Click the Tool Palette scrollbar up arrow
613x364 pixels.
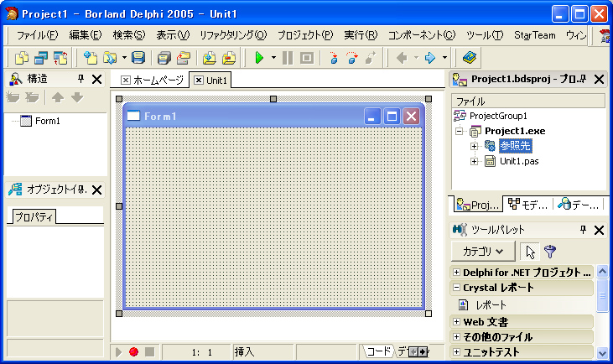point(602,271)
